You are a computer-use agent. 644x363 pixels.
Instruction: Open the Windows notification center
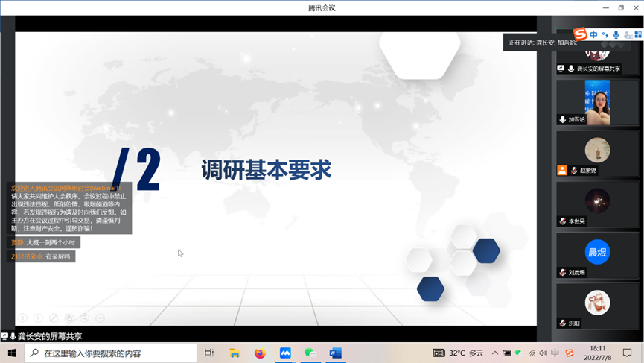pos(628,353)
